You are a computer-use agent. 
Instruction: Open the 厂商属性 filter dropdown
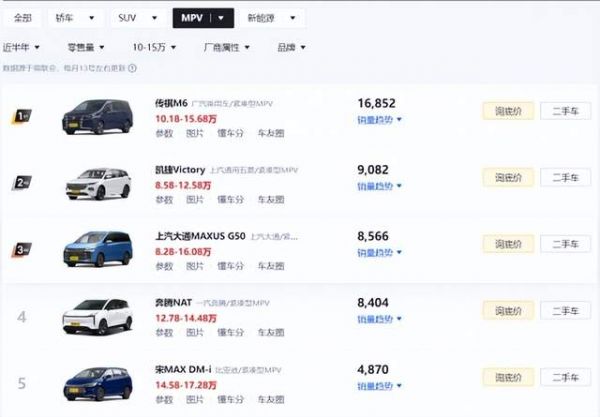(x=227, y=47)
